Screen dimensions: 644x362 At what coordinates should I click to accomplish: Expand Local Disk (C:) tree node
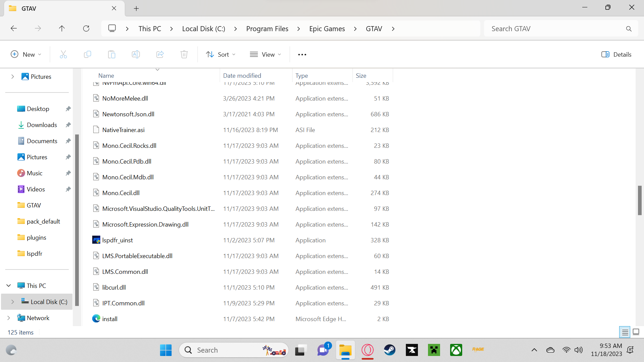(x=12, y=302)
